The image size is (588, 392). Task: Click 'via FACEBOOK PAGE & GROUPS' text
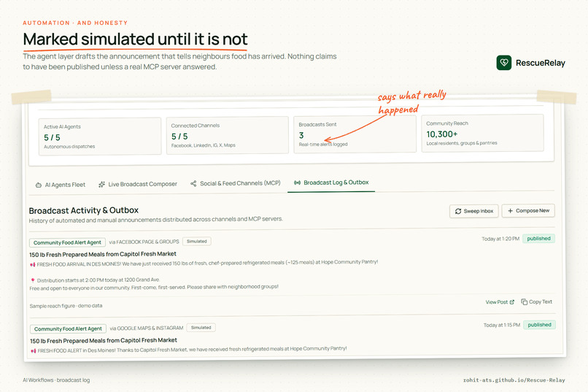coord(144,242)
